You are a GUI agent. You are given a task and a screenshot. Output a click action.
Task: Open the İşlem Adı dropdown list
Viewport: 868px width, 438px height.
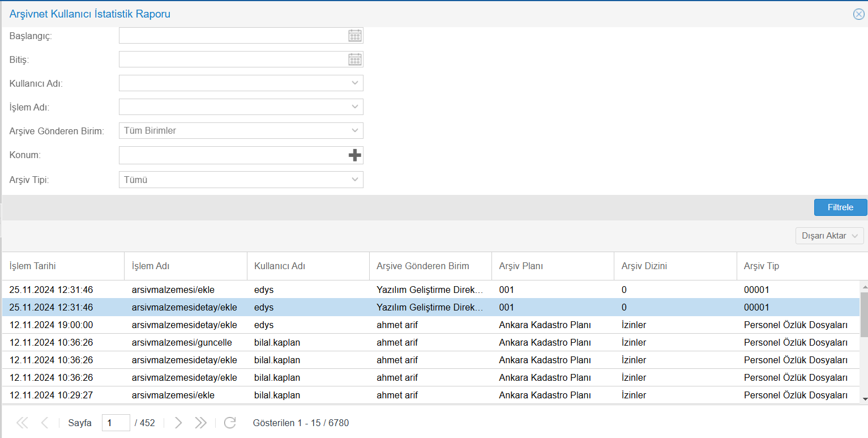[354, 107]
